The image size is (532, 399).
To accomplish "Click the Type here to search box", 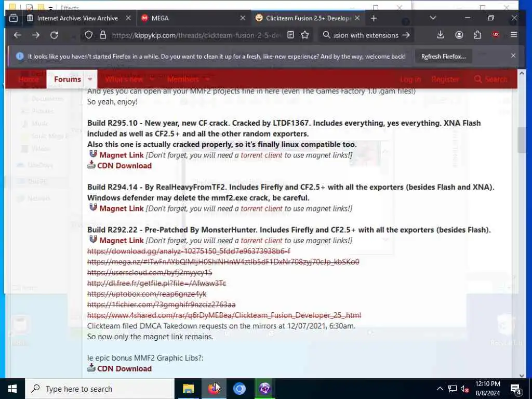I will (100, 389).
